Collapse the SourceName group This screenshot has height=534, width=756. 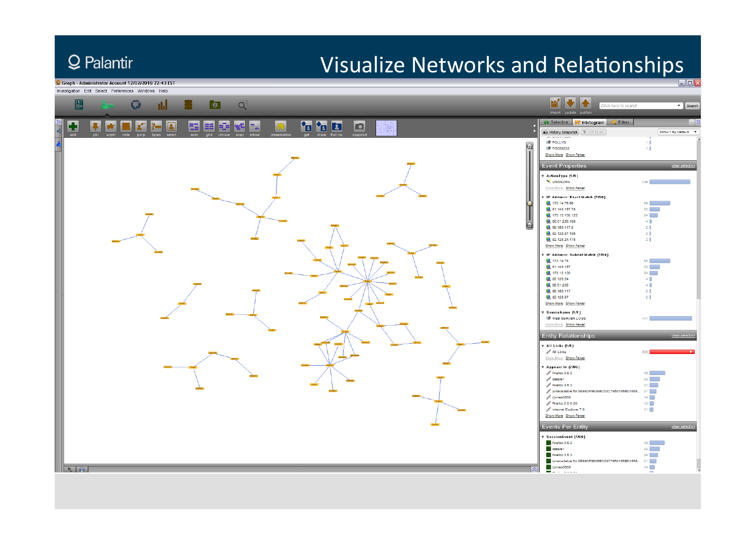[543, 313]
